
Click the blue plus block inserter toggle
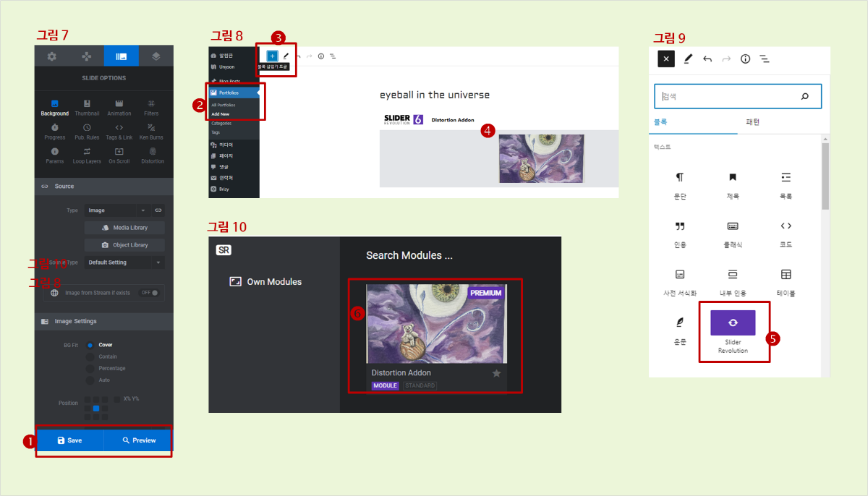click(x=272, y=56)
